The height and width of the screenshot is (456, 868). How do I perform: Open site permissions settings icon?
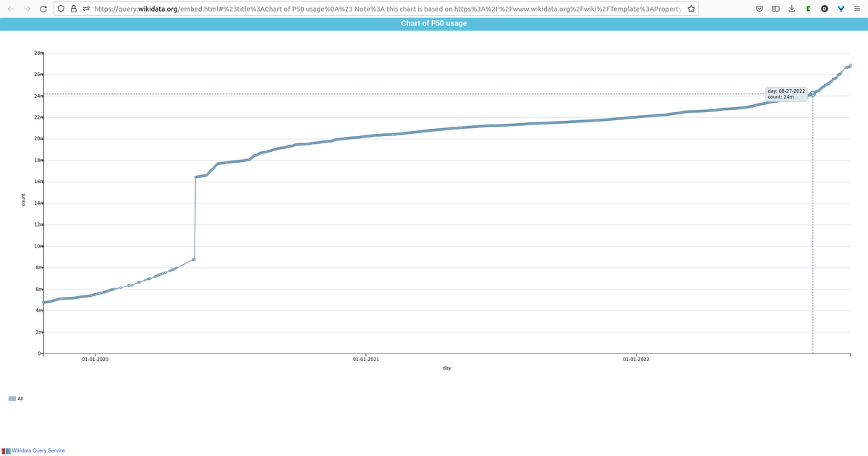point(87,9)
